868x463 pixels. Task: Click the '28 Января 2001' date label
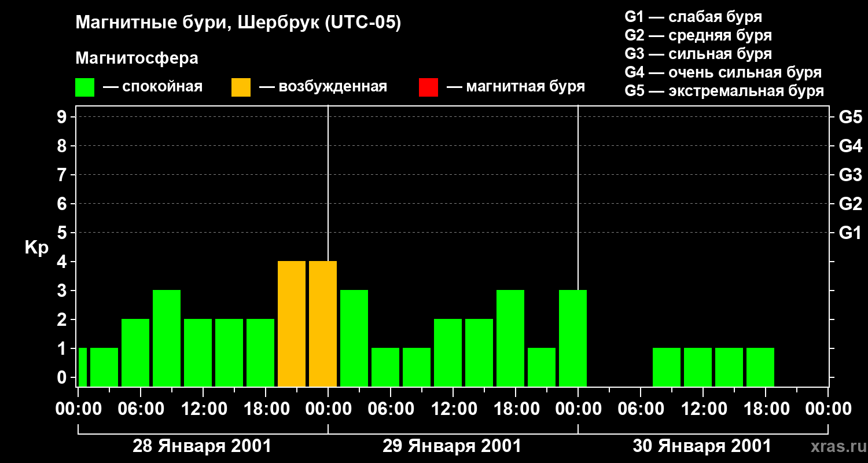click(x=202, y=446)
